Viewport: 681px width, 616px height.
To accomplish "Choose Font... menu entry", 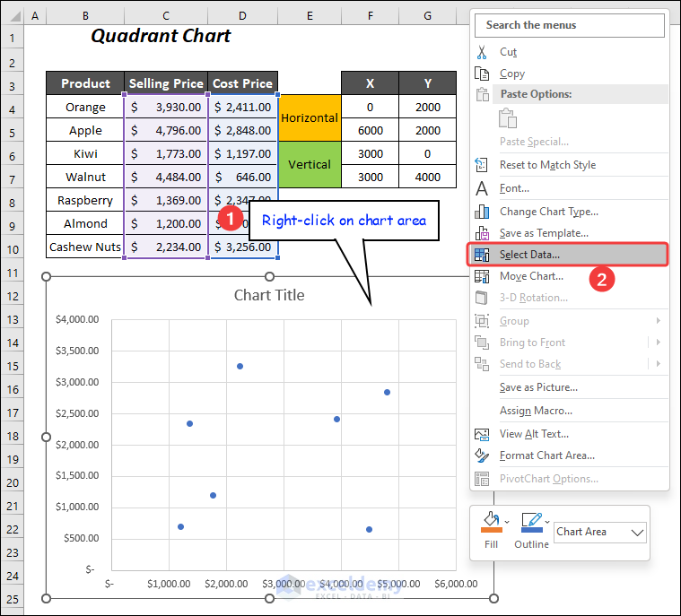I will (570, 188).
